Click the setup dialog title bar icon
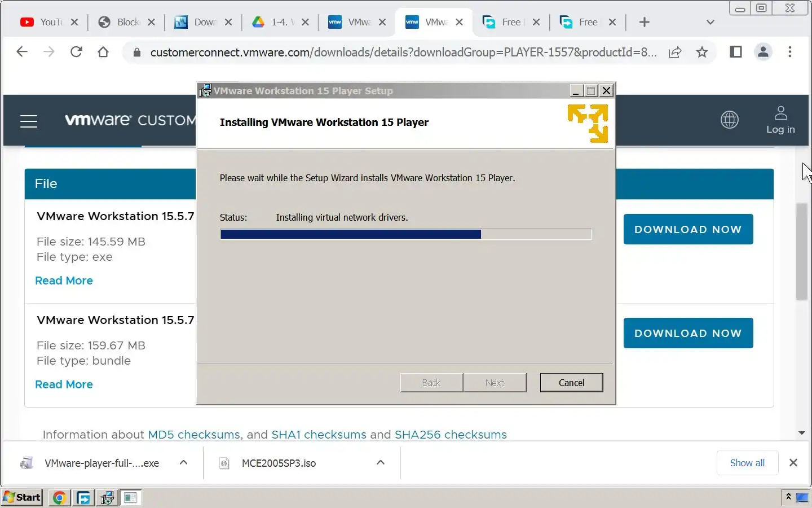 pyautogui.click(x=205, y=90)
